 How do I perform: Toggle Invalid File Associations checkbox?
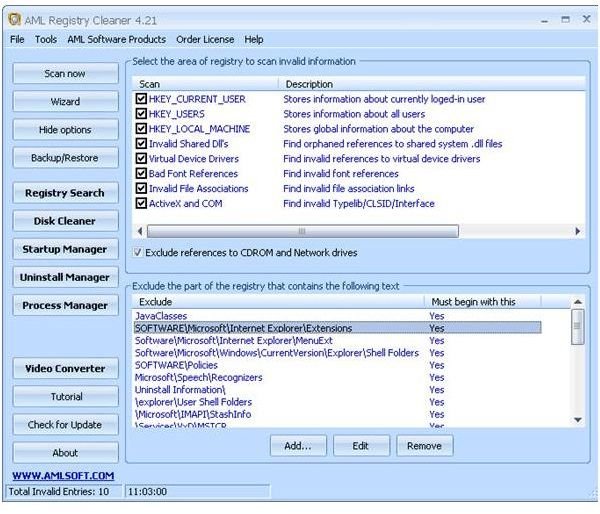click(141, 188)
